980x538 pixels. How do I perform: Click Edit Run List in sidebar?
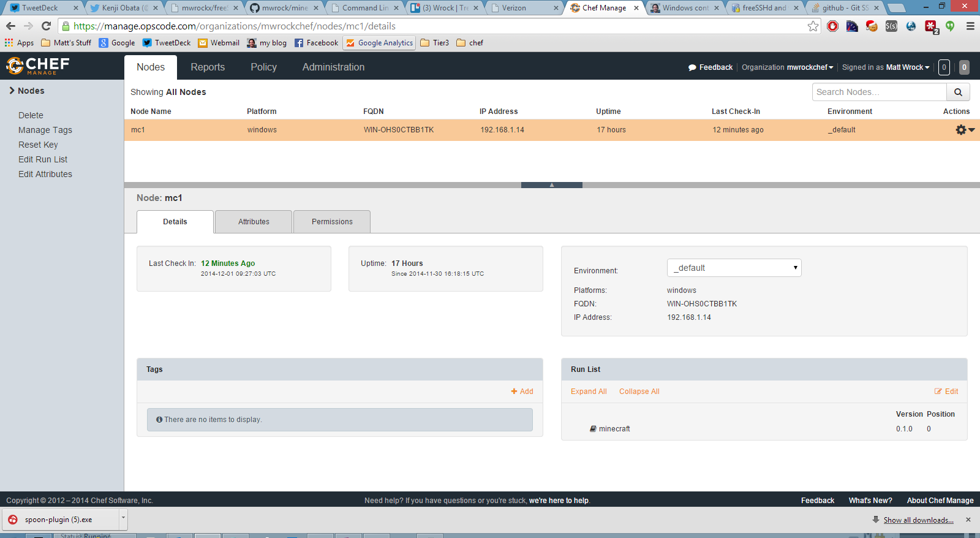[43, 159]
